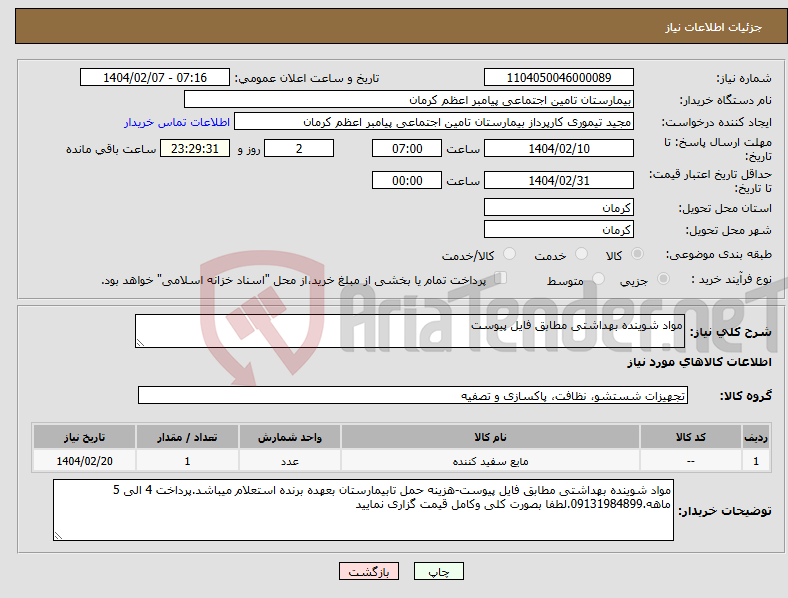Click resize handle of توضیحات خریدار box
Screen dimensions: 788x598
[58, 536]
